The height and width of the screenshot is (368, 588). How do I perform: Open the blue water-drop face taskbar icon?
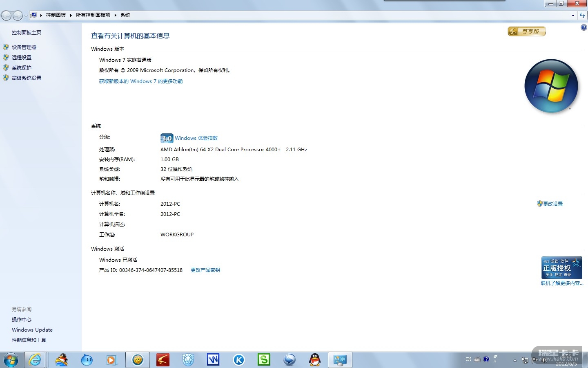click(x=87, y=360)
